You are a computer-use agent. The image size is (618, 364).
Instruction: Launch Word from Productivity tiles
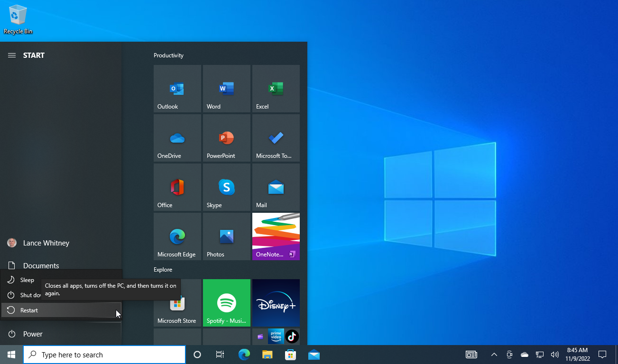coord(226,89)
